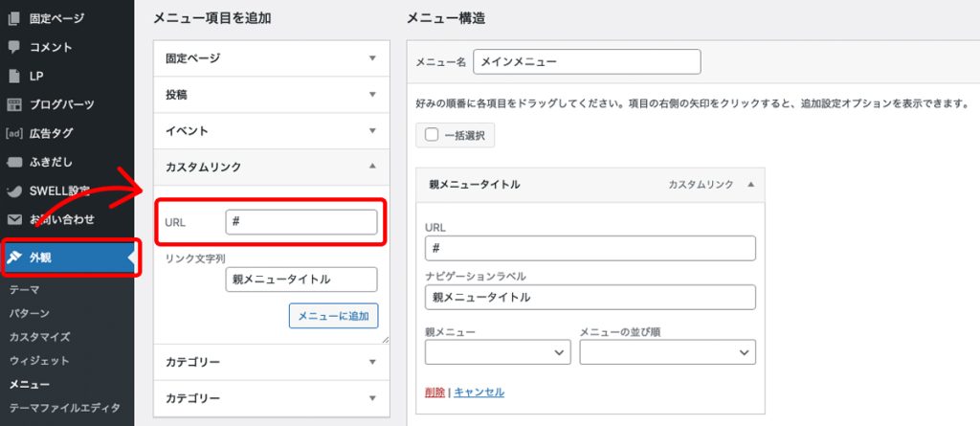Open テーマファイルエディタ submenu
Screen dimensions: 980x426
64,408
